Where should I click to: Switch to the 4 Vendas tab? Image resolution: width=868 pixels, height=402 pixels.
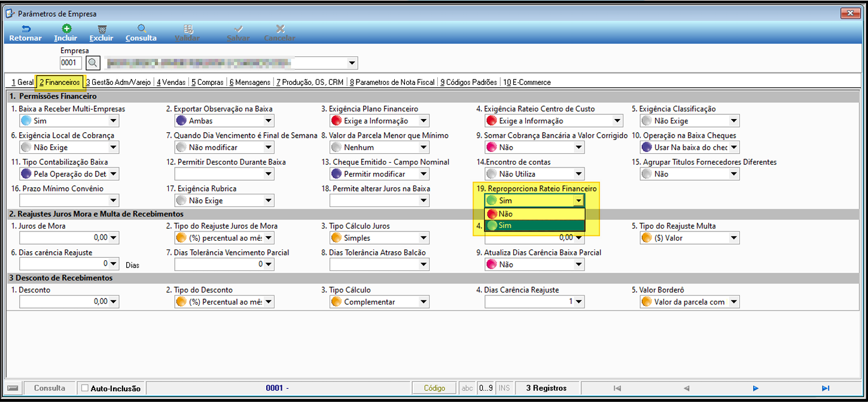point(171,82)
